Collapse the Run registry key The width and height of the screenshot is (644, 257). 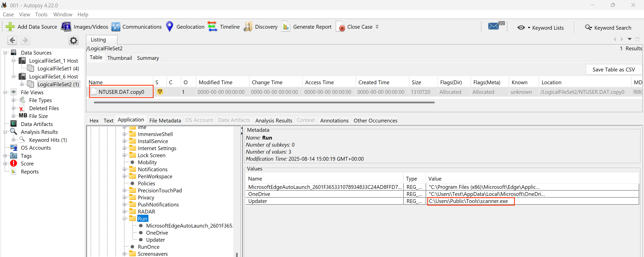pyautogui.click(x=124, y=219)
